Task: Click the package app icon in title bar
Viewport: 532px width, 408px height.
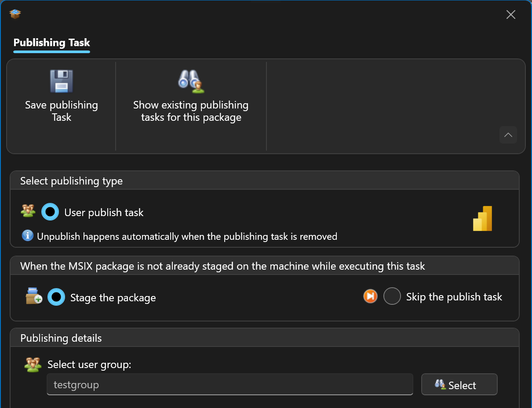Action: (x=15, y=14)
